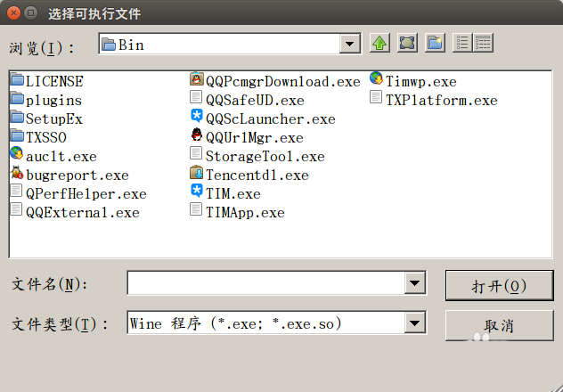Select the plugins folder icon
This screenshot has width=563, height=392.
17,98
